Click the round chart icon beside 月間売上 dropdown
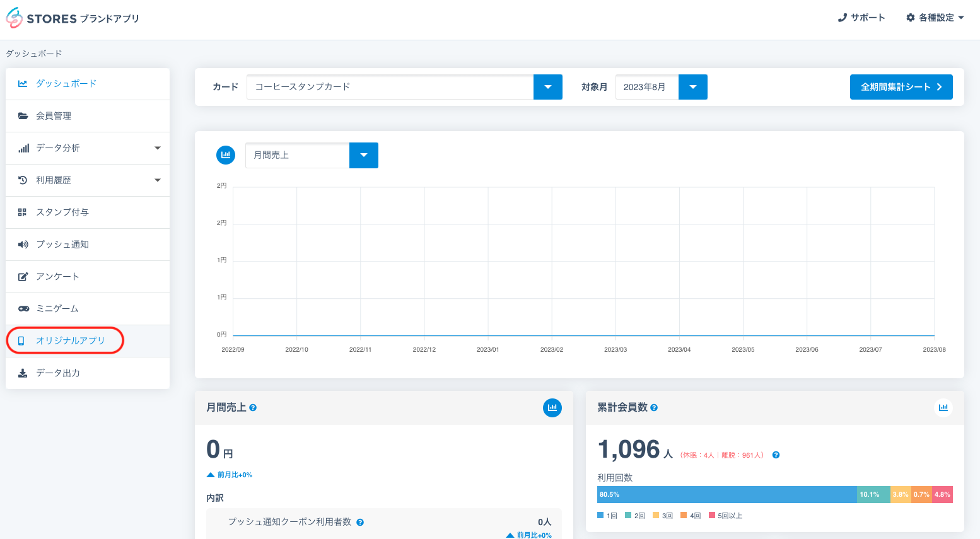 [x=226, y=154]
